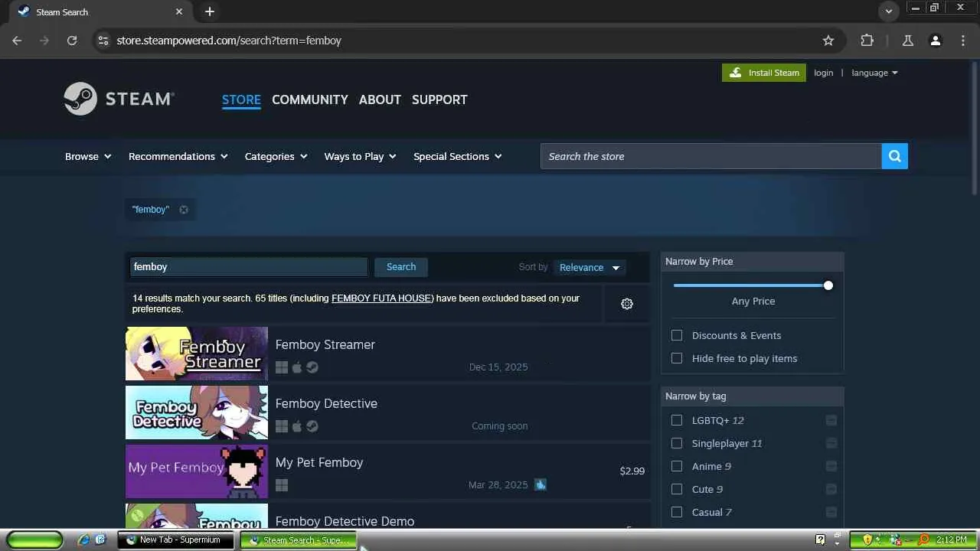The width and height of the screenshot is (980, 551).
Task: Click the Search the store input field
Action: click(x=710, y=156)
